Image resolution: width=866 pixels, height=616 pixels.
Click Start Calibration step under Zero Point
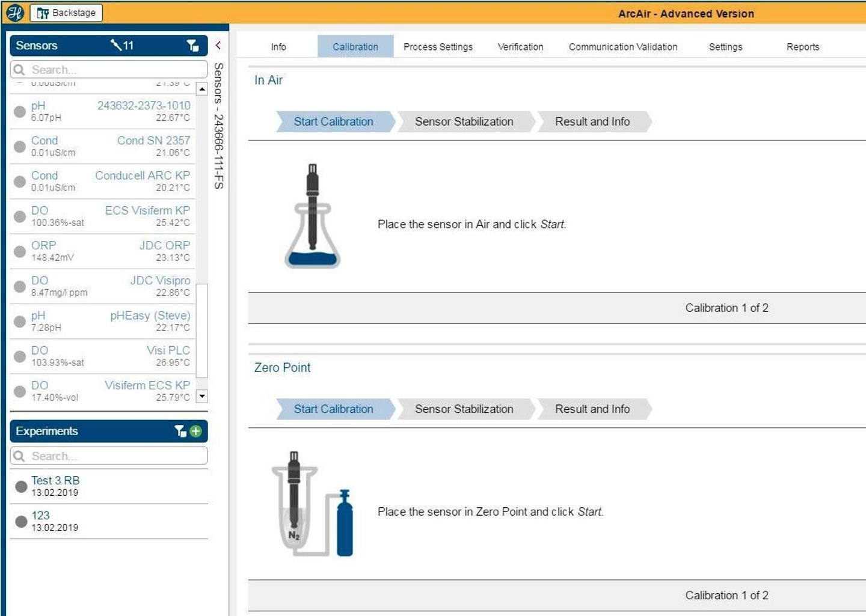tap(334, 409)
